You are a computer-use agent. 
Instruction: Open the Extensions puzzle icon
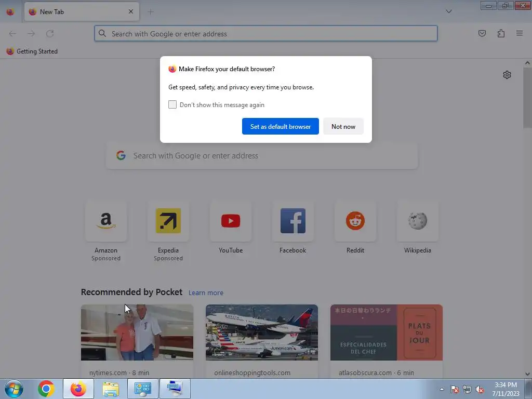click(501, 33)
